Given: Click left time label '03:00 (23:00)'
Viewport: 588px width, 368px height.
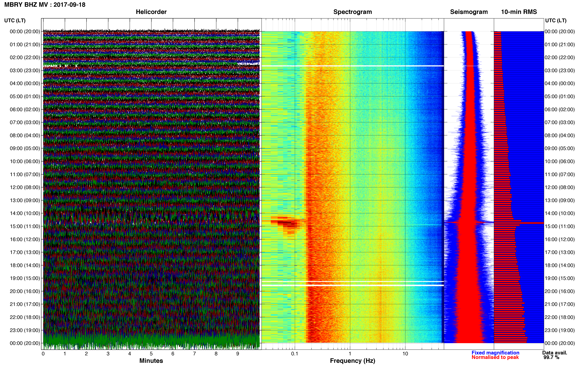Looking at the screenshot, I should pos(25,70).
